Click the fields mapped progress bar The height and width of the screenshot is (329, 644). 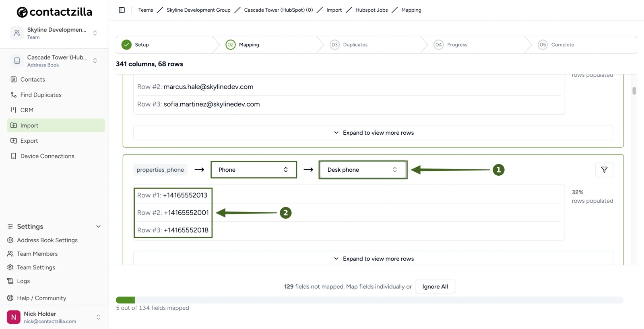369,300
